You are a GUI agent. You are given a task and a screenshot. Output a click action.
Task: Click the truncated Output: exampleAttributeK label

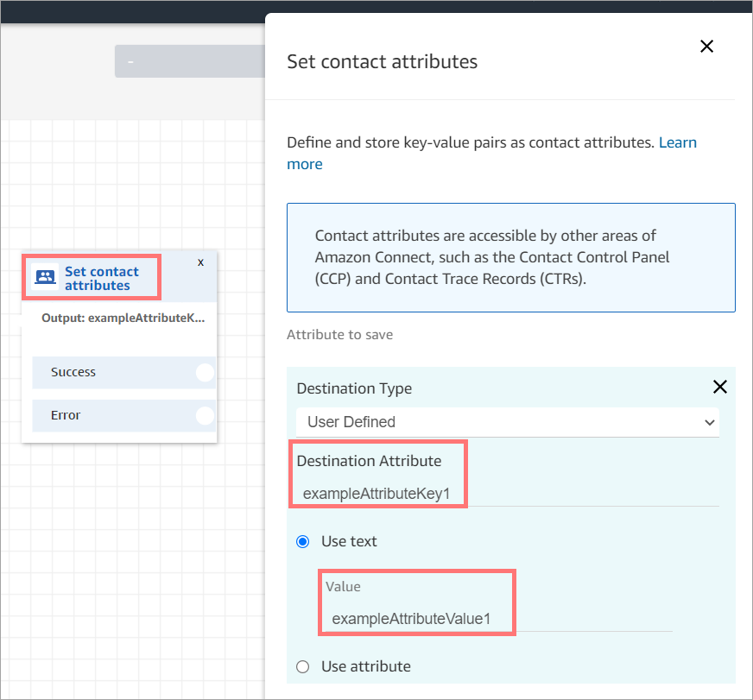click(x=121, y=318)
